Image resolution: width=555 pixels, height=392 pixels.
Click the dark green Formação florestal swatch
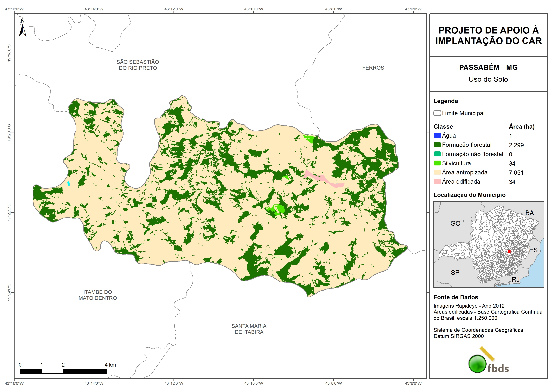(x=437, y=145)
